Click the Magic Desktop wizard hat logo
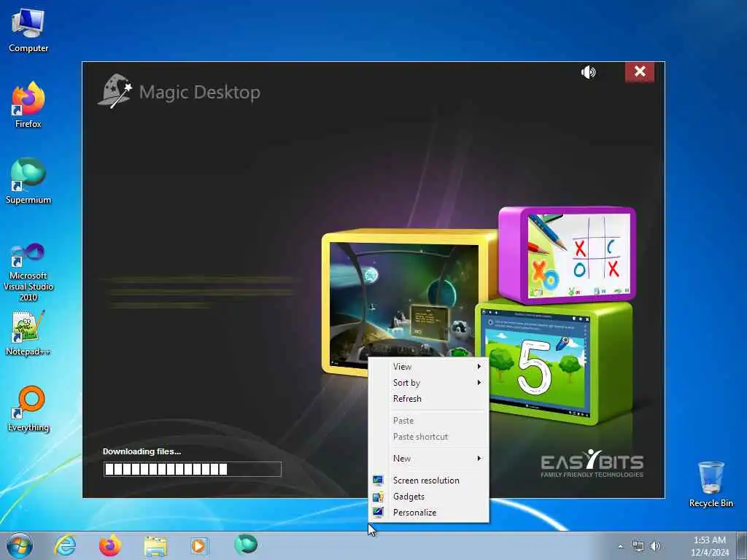This screenshot has width=747, height=560. [115, 91]
